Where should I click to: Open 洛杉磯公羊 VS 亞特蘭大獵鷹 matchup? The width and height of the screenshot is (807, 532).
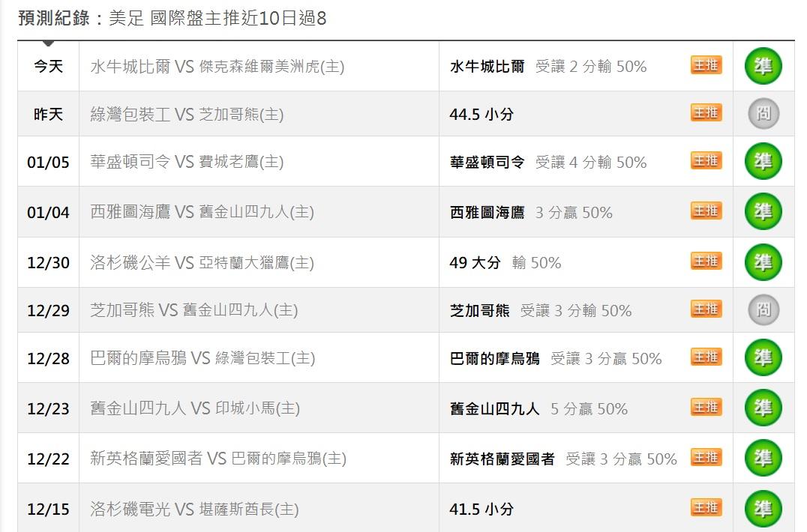point(202,263)
